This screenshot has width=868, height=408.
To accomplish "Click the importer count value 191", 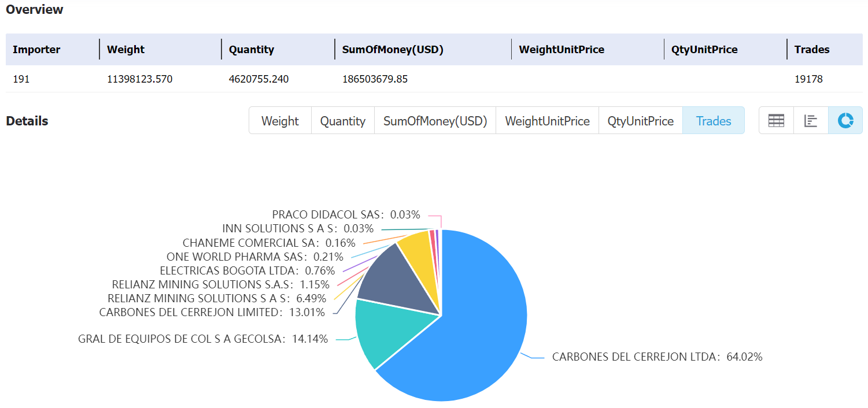I will pos(21,79).
